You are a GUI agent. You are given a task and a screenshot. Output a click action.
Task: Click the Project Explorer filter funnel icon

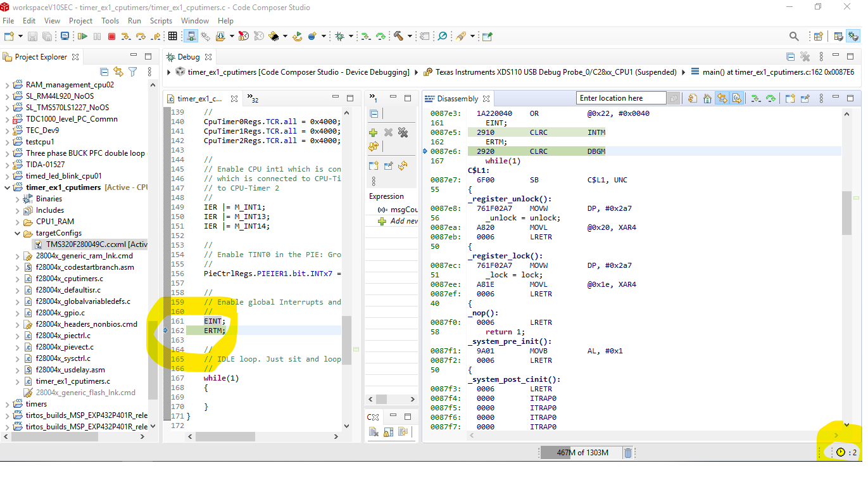(x=132, y=72)
